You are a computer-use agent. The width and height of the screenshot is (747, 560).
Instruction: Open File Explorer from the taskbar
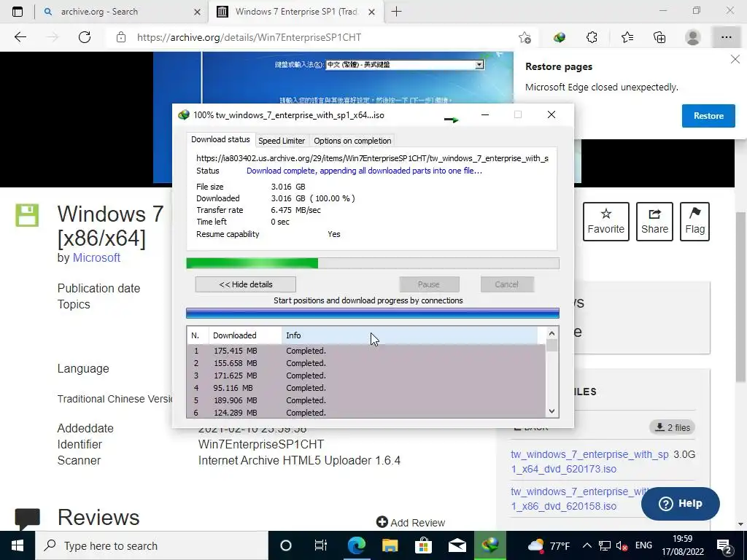pos(390,545)
